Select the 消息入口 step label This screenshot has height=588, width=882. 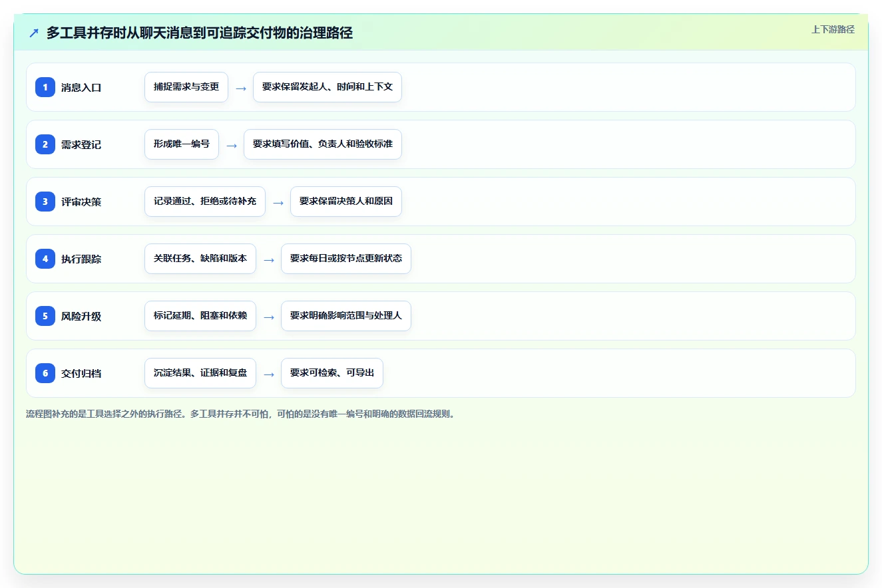click(81, 87)
